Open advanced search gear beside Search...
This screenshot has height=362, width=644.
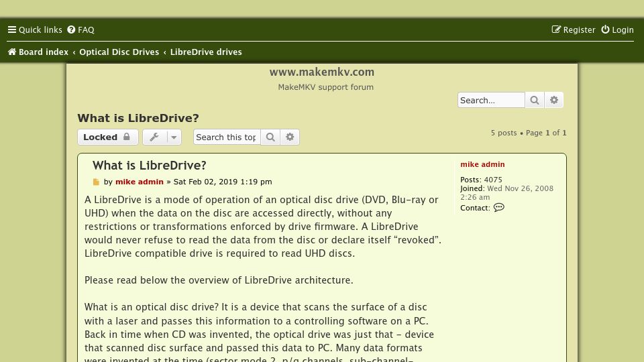pos(554,100)
